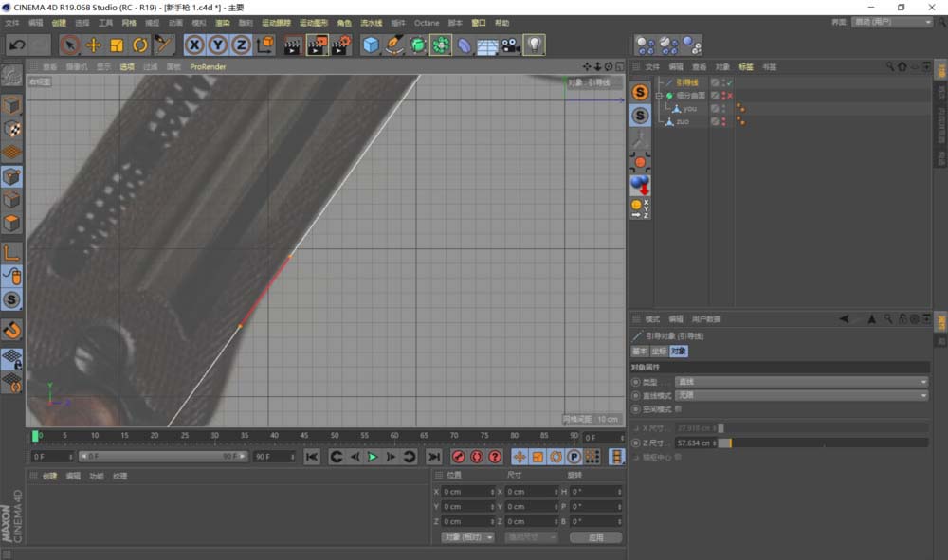The height and width of the screenshot is (560, 948).
Task: Click the Cube primitive icon
Action: pyautogui.click(x=370, y=45)
